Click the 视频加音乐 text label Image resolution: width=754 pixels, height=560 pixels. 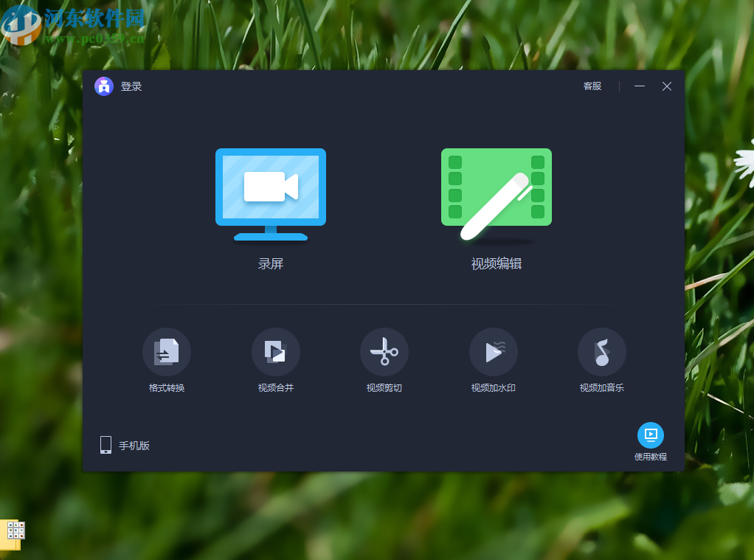click(x=602, y=388)
